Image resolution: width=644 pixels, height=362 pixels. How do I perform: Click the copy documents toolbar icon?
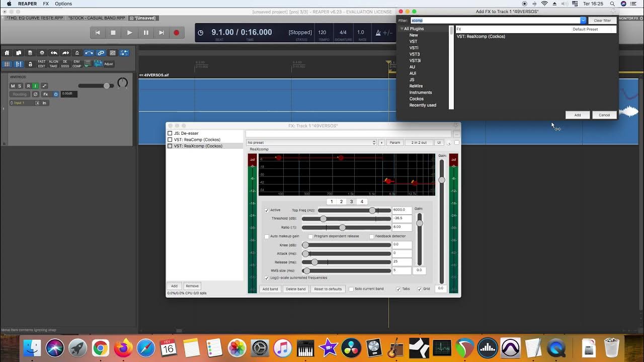[19, 53]
